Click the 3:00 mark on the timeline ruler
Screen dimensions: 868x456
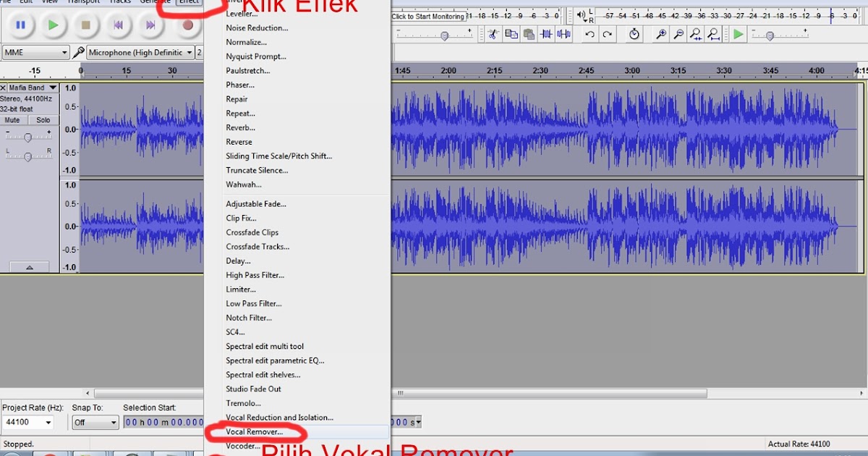coord(632,71)
